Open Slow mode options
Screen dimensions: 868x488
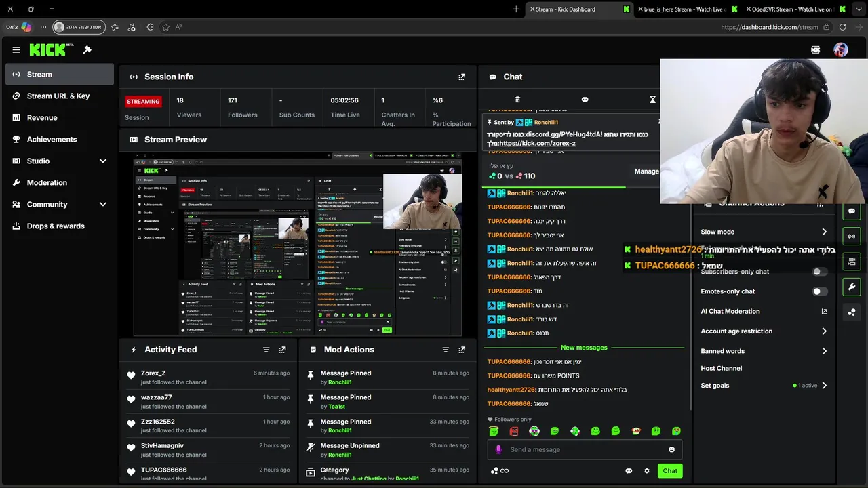tap(764, 232)
